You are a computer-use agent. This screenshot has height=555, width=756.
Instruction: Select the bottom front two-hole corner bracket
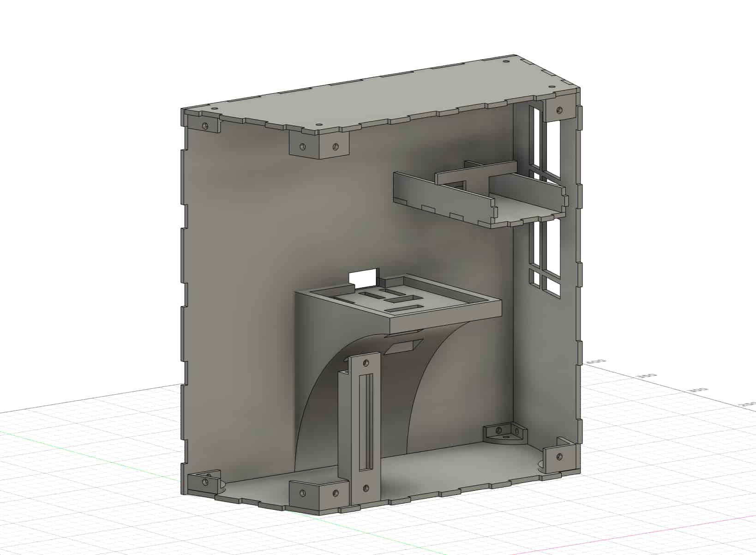(318, 493)
